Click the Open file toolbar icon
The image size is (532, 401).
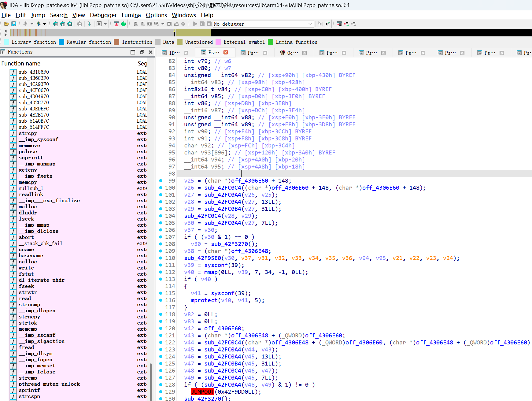[6, 24]
